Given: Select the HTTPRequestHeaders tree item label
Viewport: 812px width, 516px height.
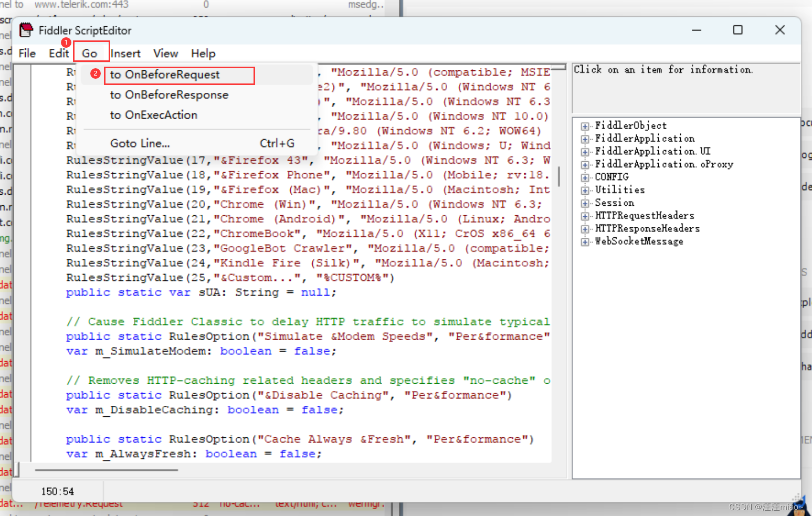Looking at the screenshot, I should (x=644, y=215).
